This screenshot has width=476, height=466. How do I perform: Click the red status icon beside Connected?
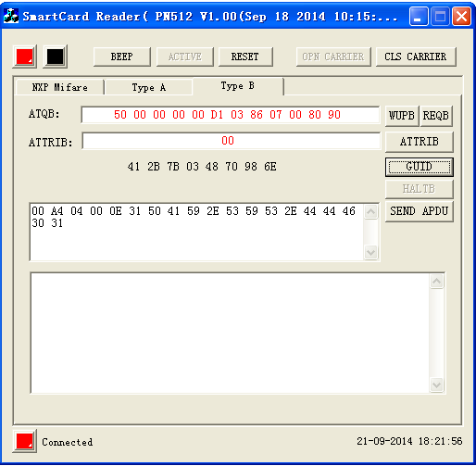coord(25,441)
